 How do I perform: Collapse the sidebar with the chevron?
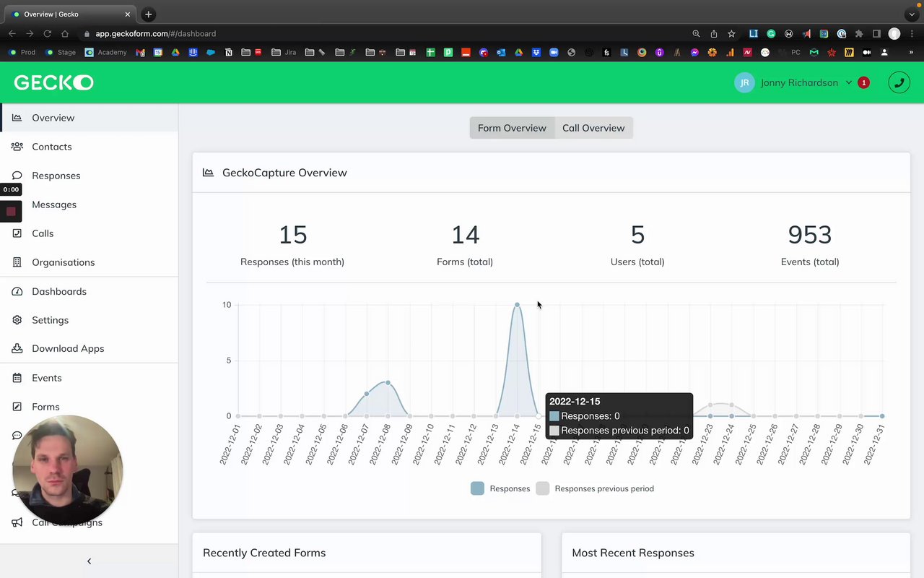click(89, 561)
